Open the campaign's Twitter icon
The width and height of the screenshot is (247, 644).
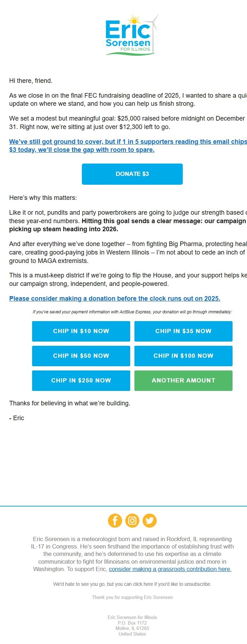coord(149,521)
